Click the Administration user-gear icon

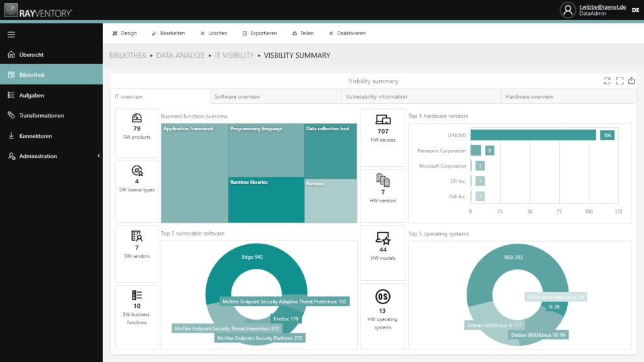pyautogui.click(x=11, y=156)
